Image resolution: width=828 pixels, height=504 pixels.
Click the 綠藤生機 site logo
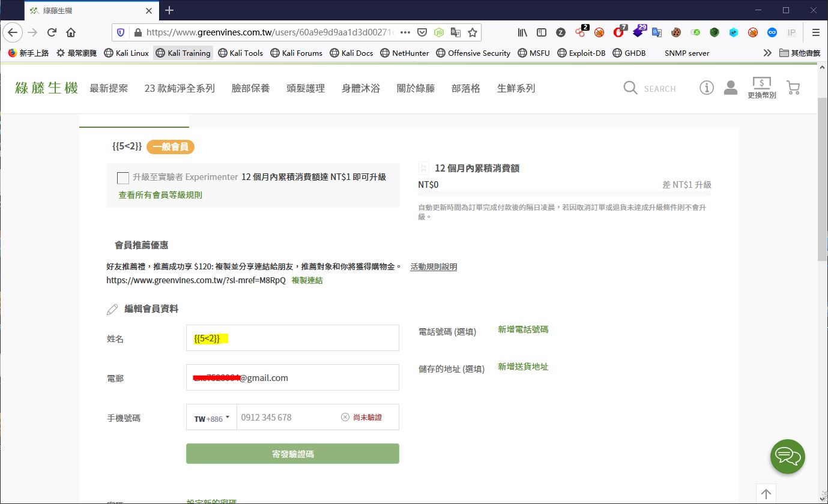pyautogui.click(x=47, y=88)
